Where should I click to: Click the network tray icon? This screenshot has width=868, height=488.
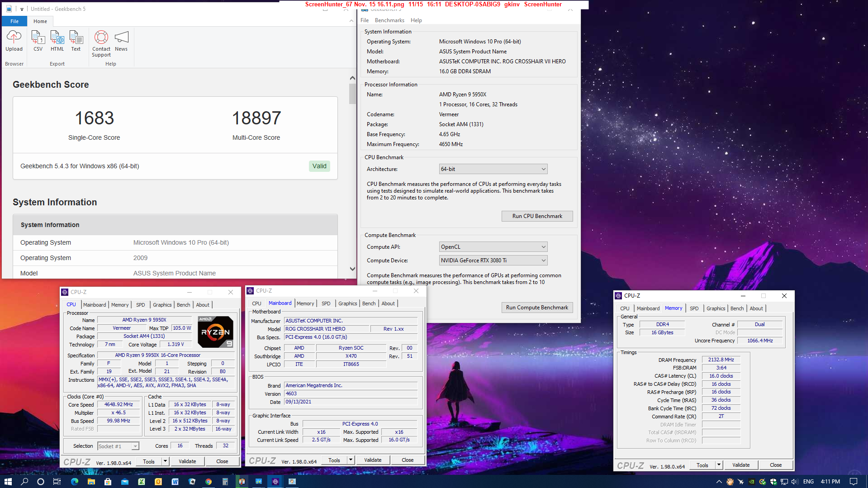point(784,482)
